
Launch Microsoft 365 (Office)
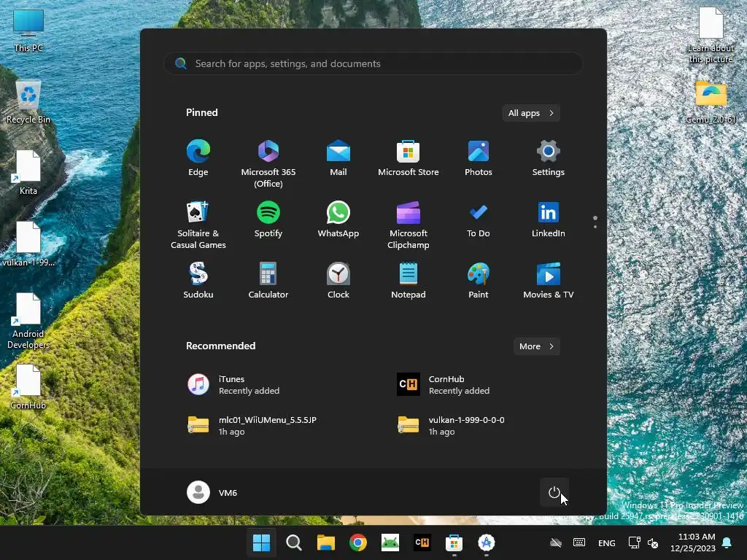click(268, 163)
